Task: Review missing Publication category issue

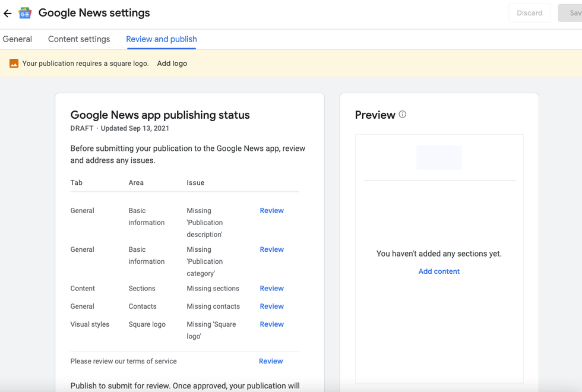Action: (271, 249)
